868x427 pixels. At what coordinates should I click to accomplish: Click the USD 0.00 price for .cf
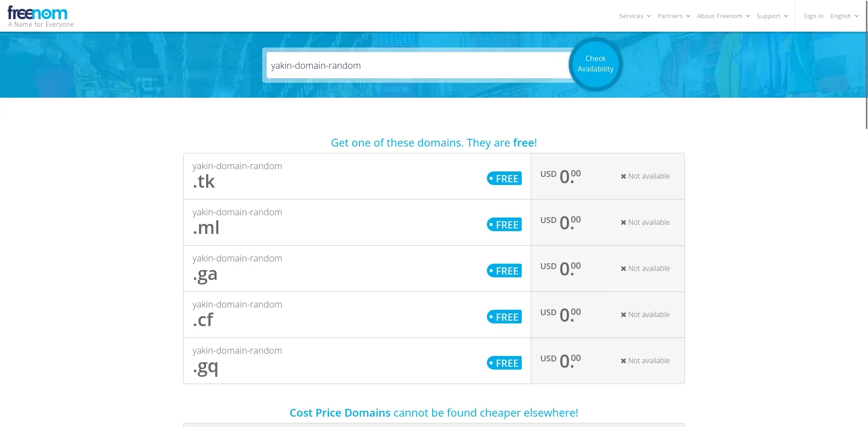561,314
